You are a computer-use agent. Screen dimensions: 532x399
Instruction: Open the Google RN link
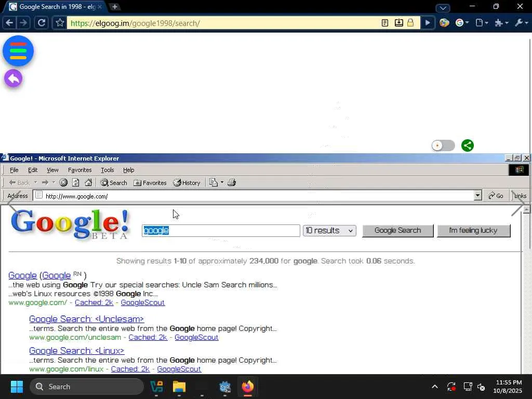pos(56,275)
